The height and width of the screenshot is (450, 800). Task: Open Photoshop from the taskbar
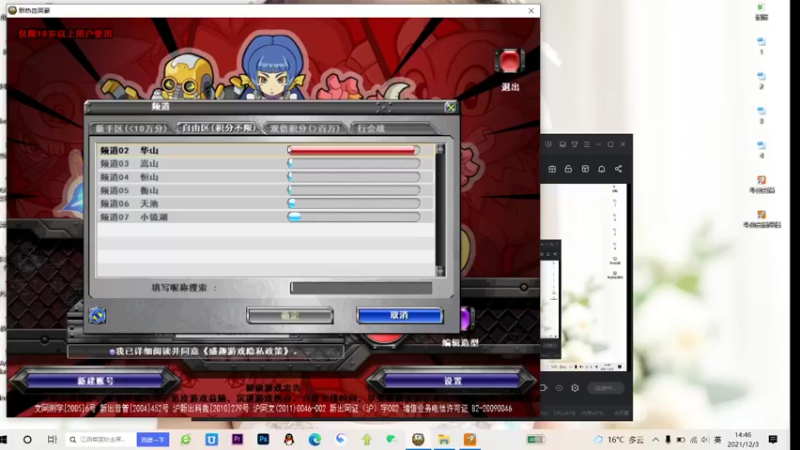[263, 439]
